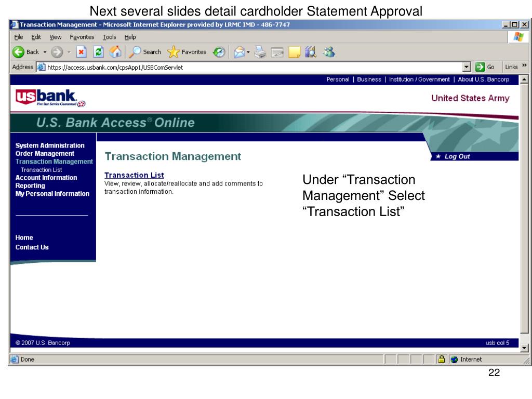Go to the browser Home page icon

[115, 52]
